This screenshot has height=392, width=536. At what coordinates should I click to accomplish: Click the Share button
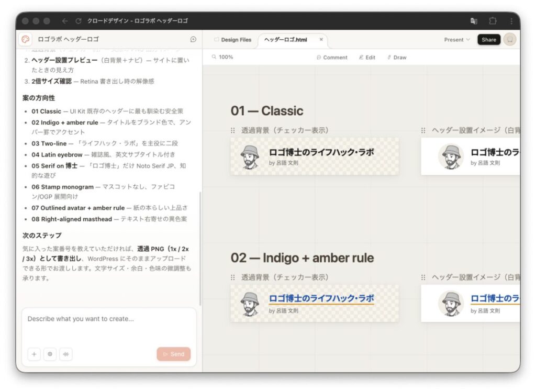(x=489, y=40)
